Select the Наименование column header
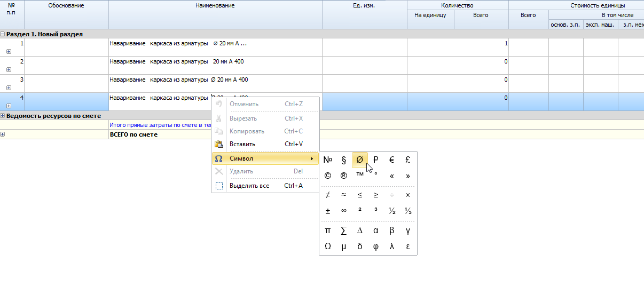644x302 pixels. pos(215,14)
